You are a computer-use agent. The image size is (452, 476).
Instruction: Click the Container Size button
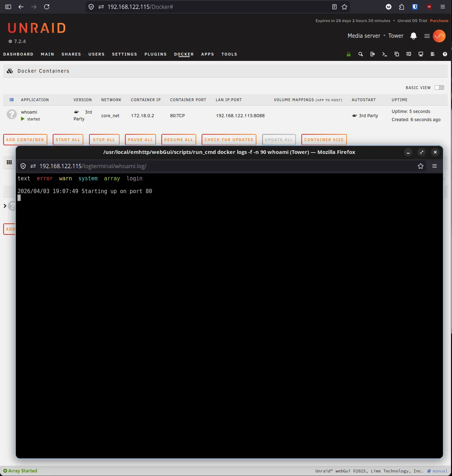(x=324, y=140)
